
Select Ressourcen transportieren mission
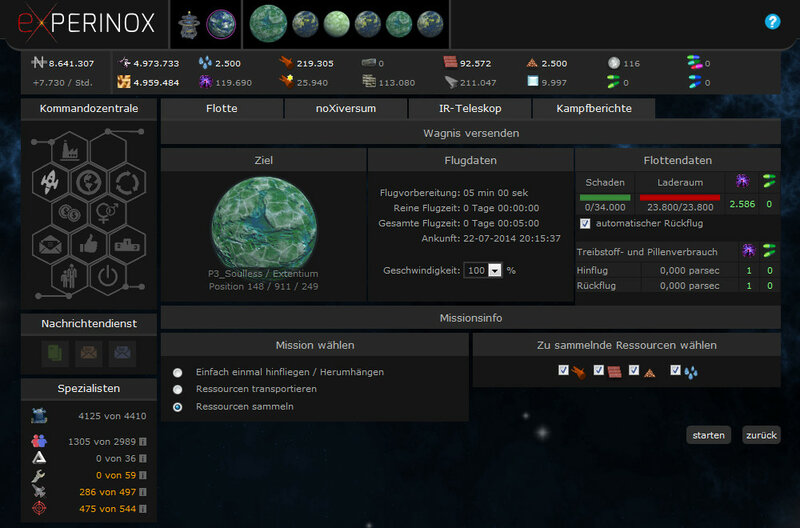point(178,390)
